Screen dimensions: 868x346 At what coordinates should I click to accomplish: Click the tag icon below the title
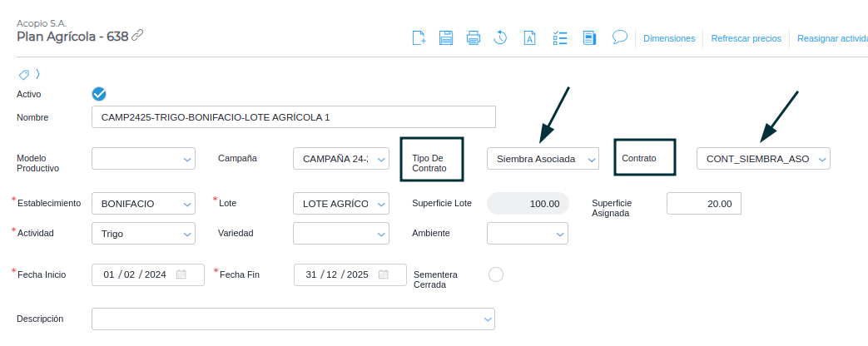[23, 74]
